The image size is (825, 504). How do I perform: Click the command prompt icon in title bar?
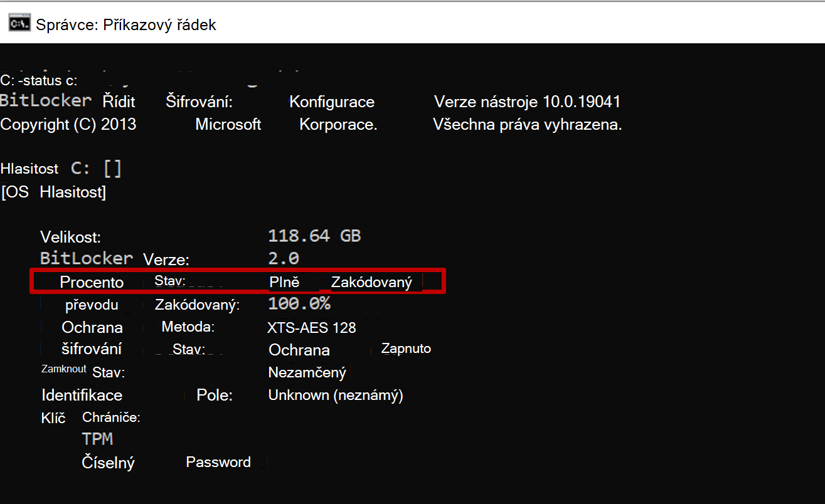pos(19,24)
